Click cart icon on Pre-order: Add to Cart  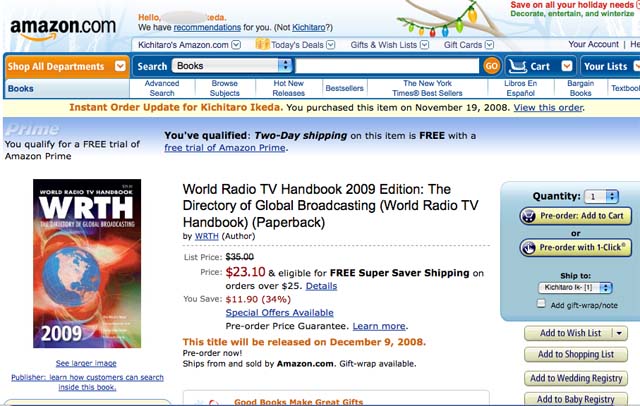click(x=529, y=216)
